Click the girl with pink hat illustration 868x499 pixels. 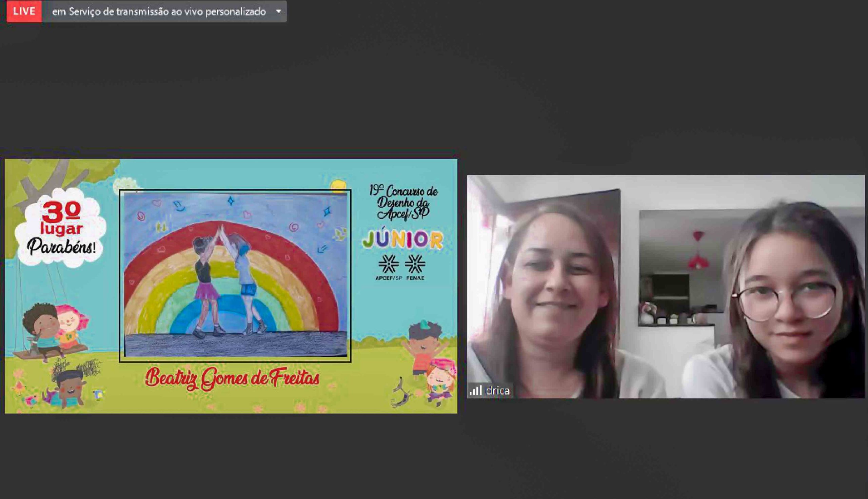click(x=441, y=380)
